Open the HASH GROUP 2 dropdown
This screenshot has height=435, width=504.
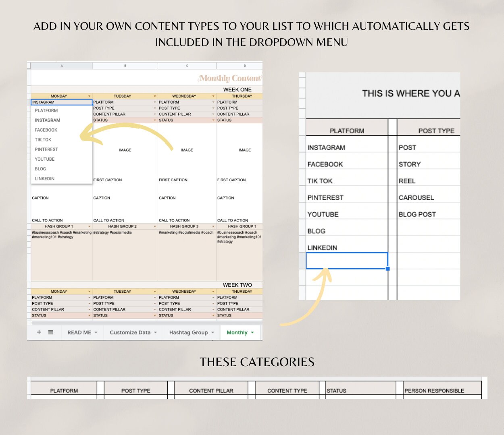pos(155,226)
